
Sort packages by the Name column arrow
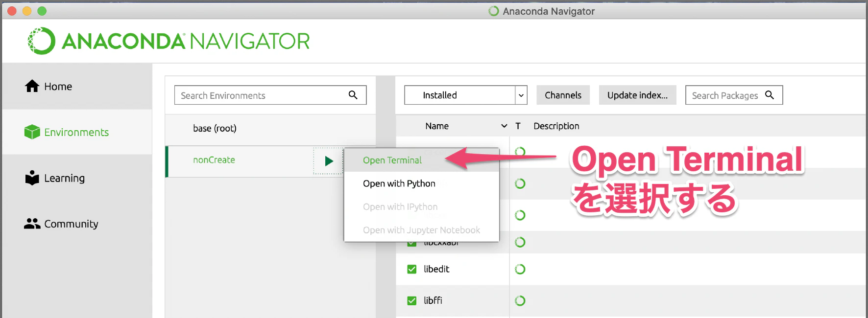tap(504, 126)
